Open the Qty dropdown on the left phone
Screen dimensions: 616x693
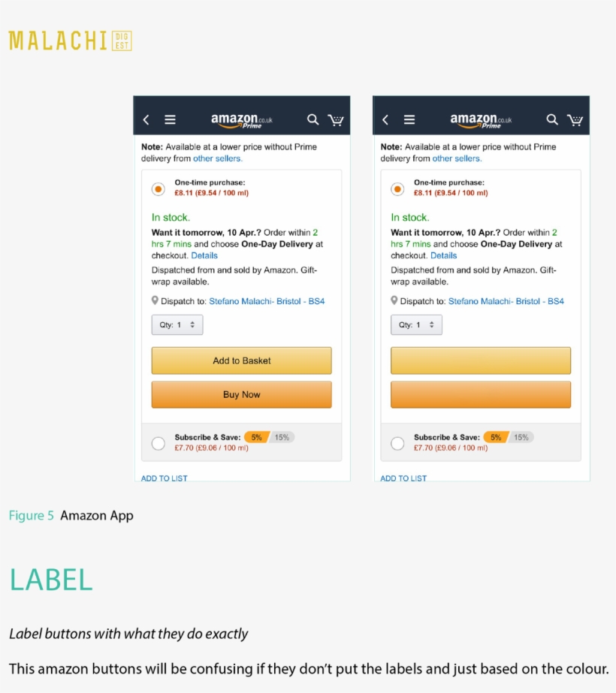click(x=177, y=324)
